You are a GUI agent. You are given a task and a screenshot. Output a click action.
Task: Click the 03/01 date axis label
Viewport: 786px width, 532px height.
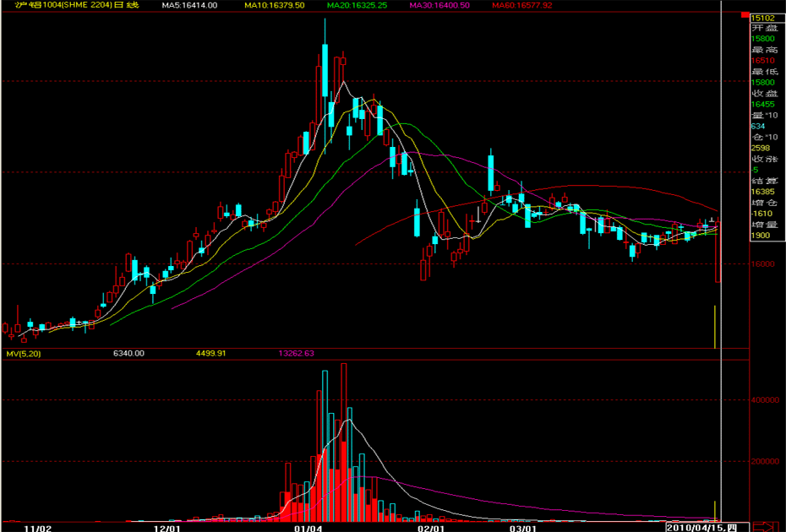[523, 528]
